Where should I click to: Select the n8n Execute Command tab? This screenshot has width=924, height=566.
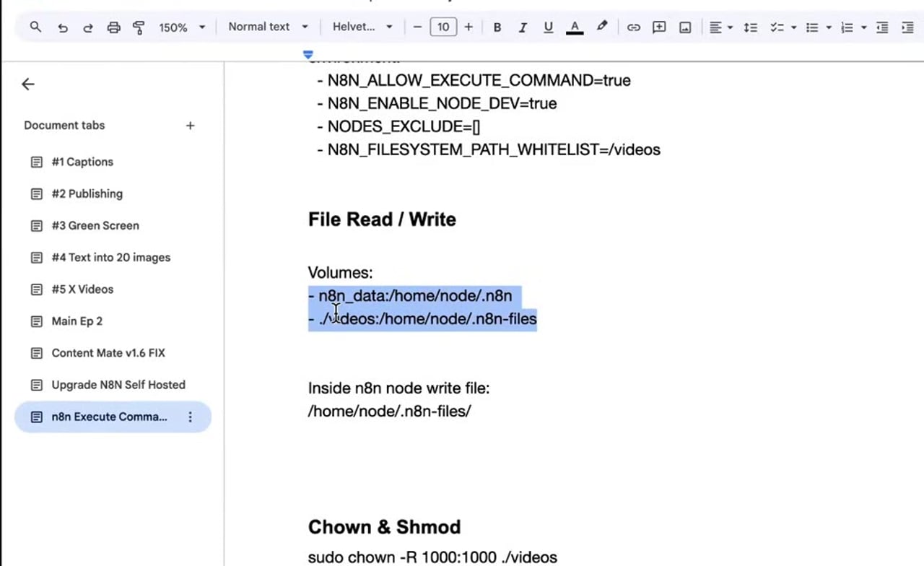(x=112, y=417)
